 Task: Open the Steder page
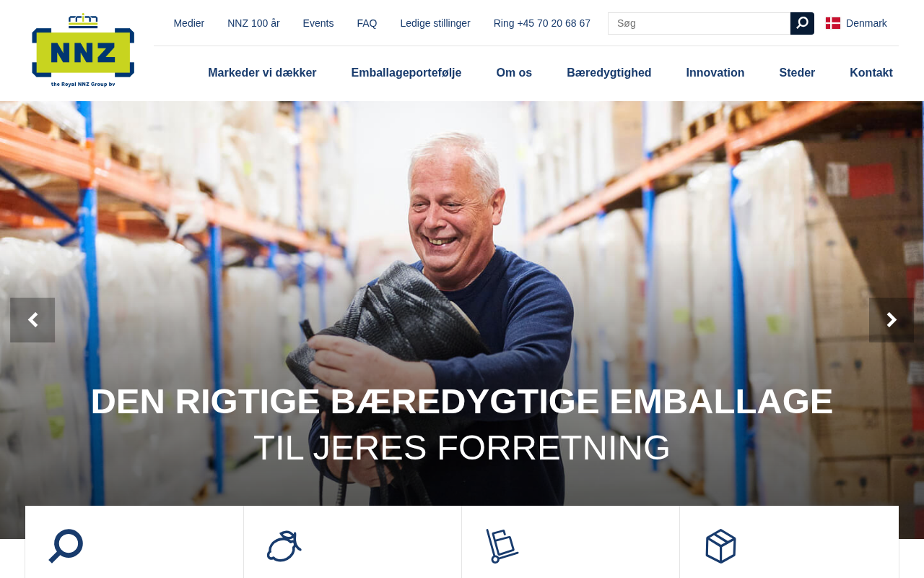click(x=797, y=73)
